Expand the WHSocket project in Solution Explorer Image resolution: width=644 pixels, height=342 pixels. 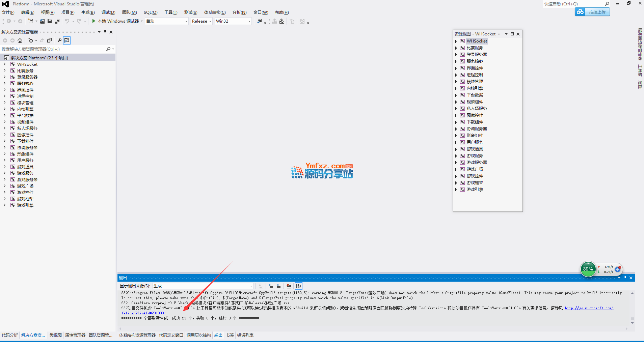(4, 64)
